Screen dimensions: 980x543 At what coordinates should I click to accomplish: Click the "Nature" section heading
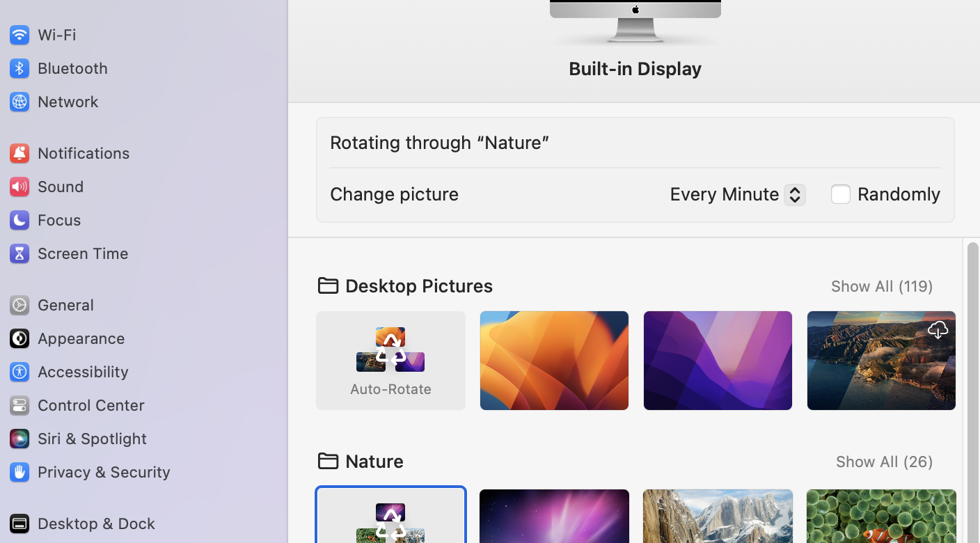coord(374,462)
